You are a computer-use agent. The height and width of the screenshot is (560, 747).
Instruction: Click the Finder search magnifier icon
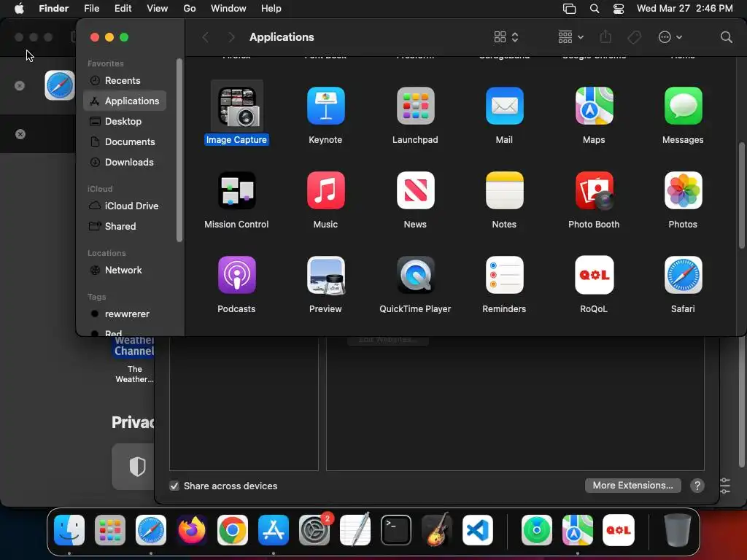click(726, 37)
